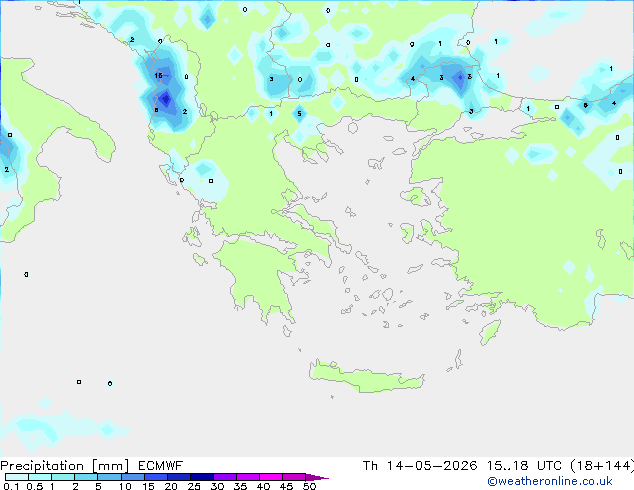Click the darkest blue precipitation core in Albania
This screenshot has width=634, height=490.
(165, 98)
